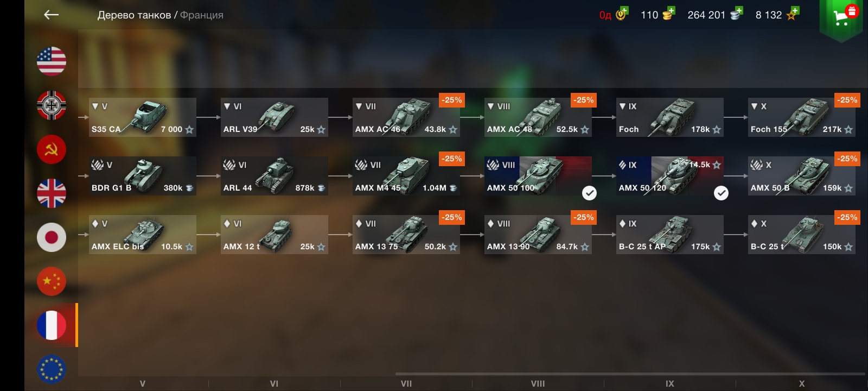Open the Foch 155 tank card
The width and height of the screenshot is (868, 391).
(802, 117)
